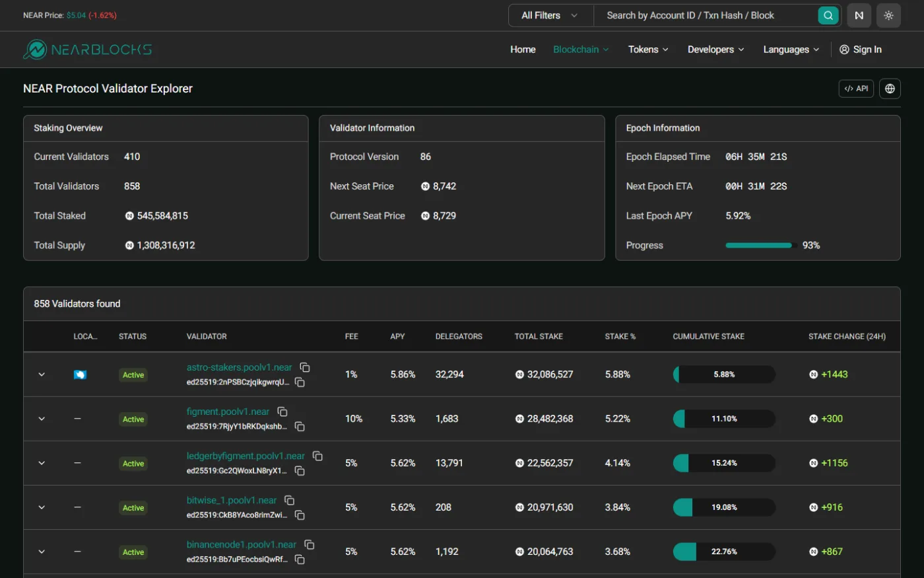The width and height of the screenshot is (924, 578).
Task: Focus the Account ID / Txn Hash search field
Action: [x=706, y=15]
